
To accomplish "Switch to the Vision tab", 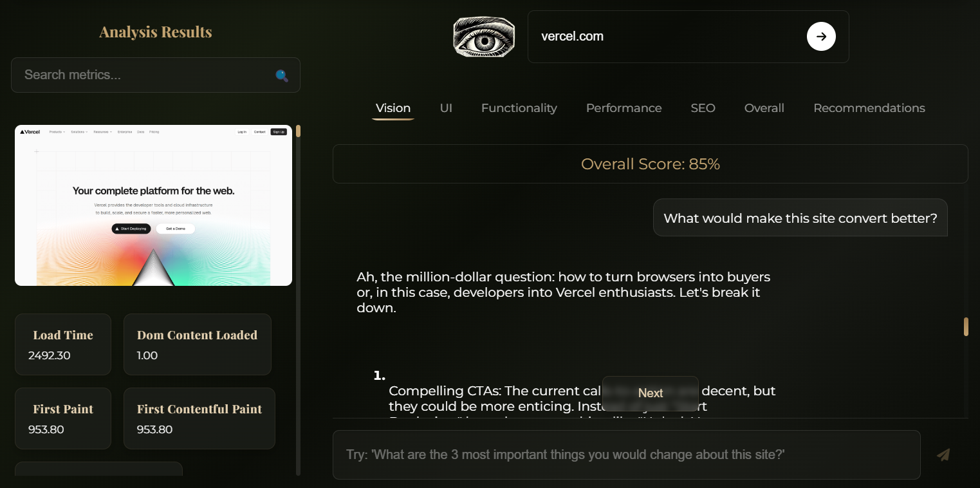I will point(393,108).
